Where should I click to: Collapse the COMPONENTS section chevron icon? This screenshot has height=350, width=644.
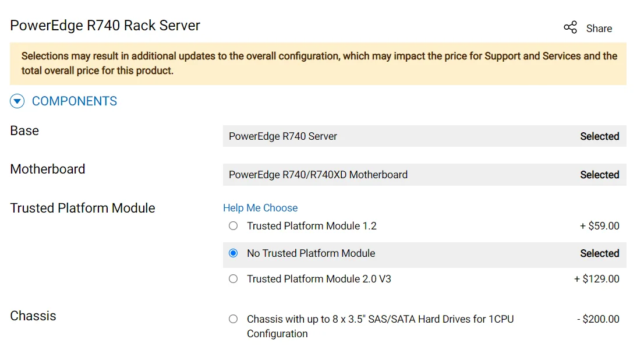click(17, 102)
